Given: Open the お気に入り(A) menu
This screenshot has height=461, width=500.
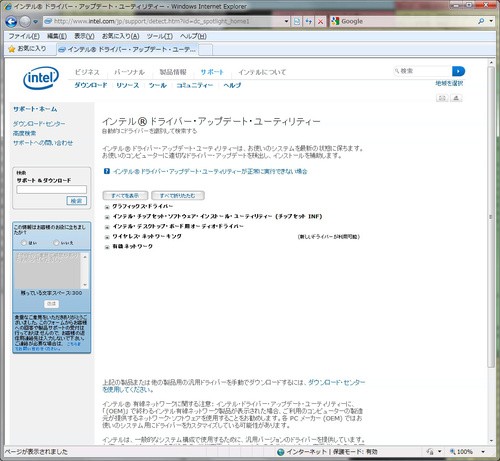Looking at the screenshot, I should tap(120, 36).
